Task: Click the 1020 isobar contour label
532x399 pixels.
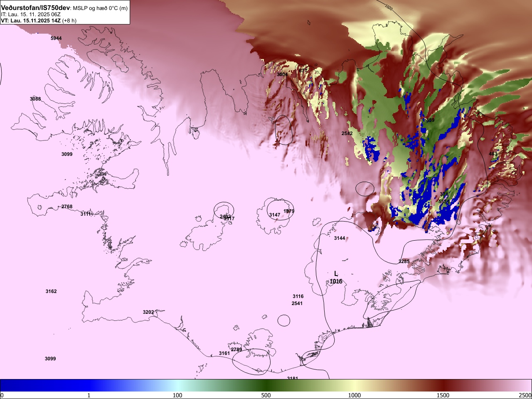Action: [x=389, y=7]
